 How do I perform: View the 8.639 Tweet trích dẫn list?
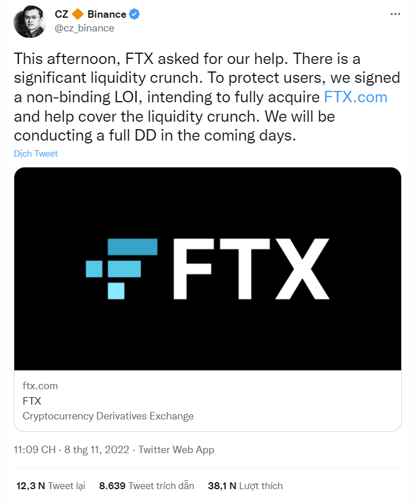[x=146, y=486]
